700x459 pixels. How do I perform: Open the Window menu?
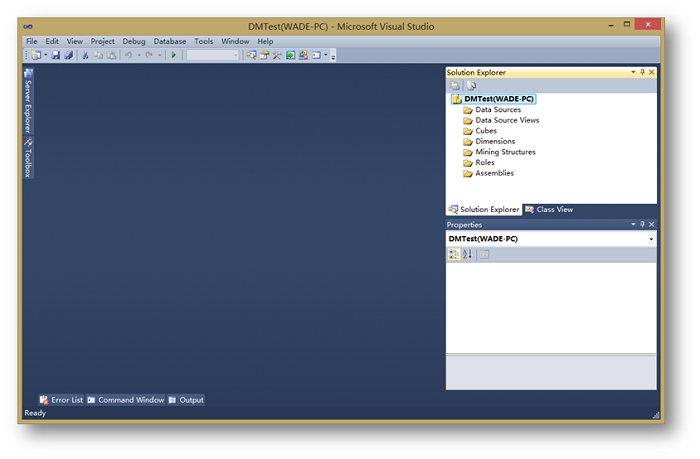click(235, 41)
